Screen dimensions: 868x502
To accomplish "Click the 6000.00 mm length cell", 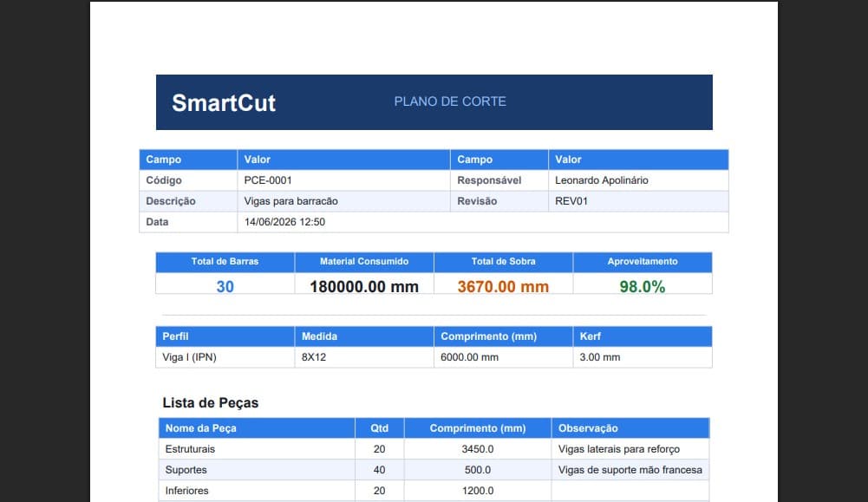I will [x=469, y=357].
